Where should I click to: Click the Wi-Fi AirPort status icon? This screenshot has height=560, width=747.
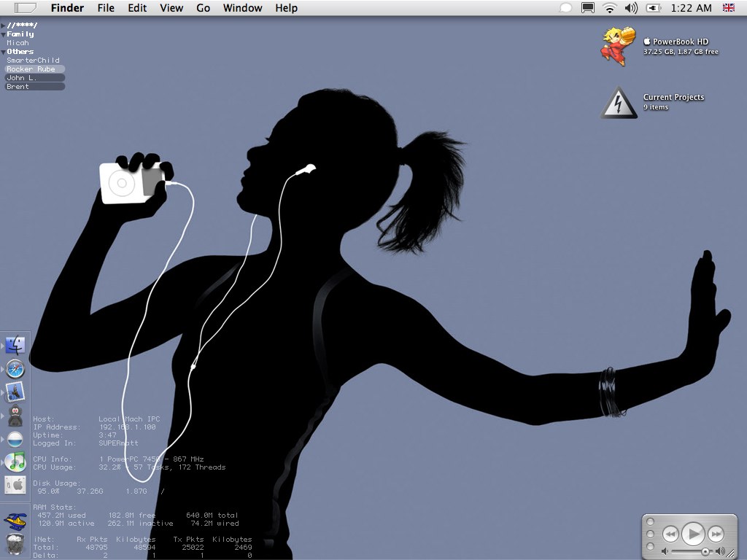(609, 8)
